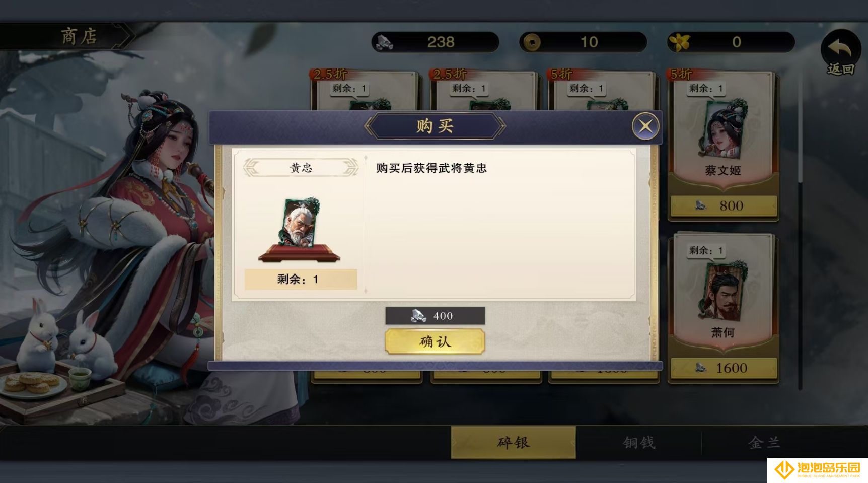868x483 pixels.
Task: Confirm purchase with 确认 button
Action: (435, 342)
